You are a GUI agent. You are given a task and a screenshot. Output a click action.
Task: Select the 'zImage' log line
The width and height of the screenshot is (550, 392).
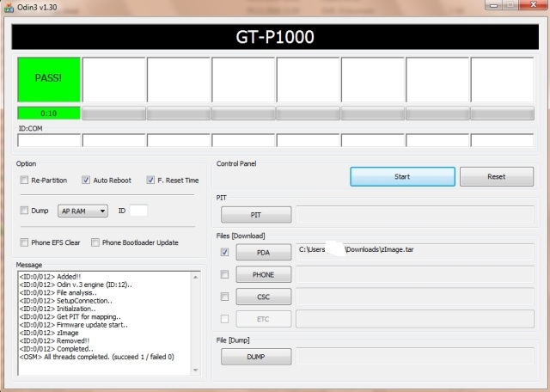[x=49, y=333]
